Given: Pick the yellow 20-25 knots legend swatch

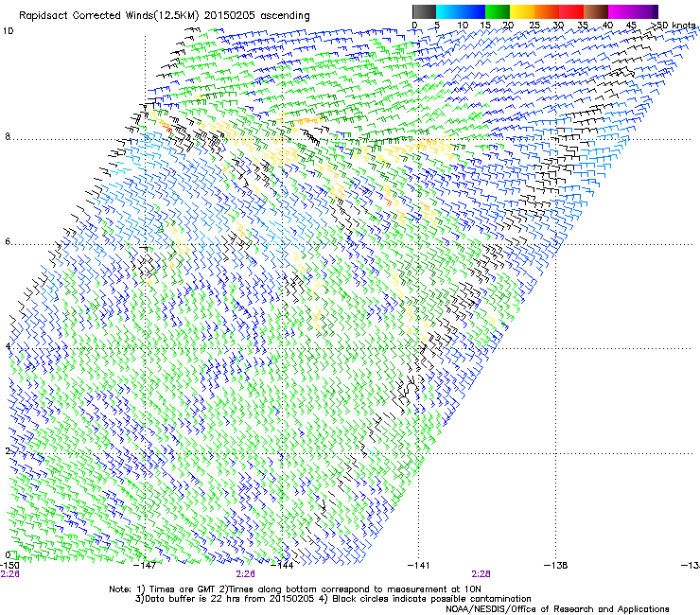Looking at the screenshot, I should point(522,11).
